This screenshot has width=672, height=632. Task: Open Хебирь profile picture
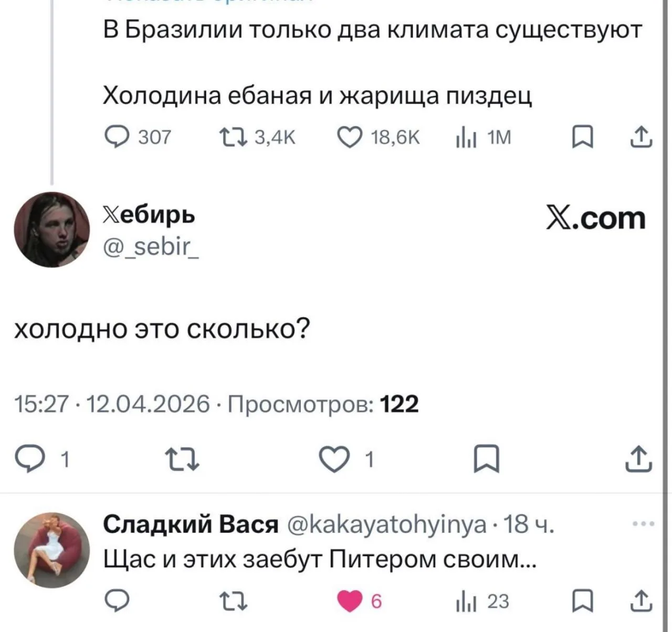tap(51, 230)
